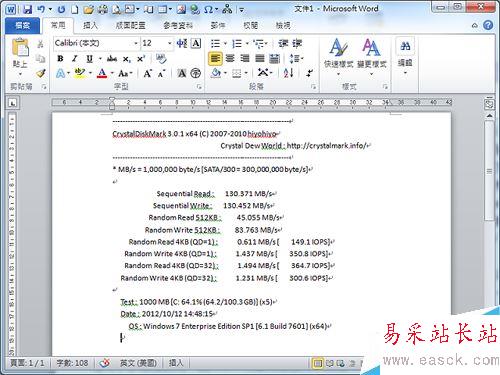Click the Sort A-Z icon
The image size is (500, 375).
click(288, 73)
